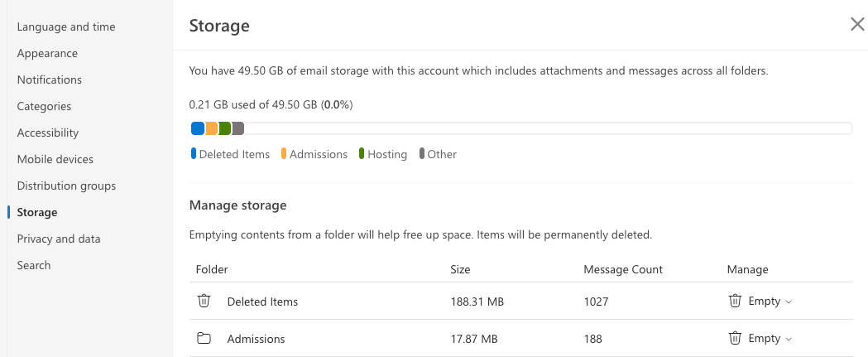Screen dimensions: 868x357
Task: Expand Empty dropdown chevron for Admissions
Action: tap(789, 340)
